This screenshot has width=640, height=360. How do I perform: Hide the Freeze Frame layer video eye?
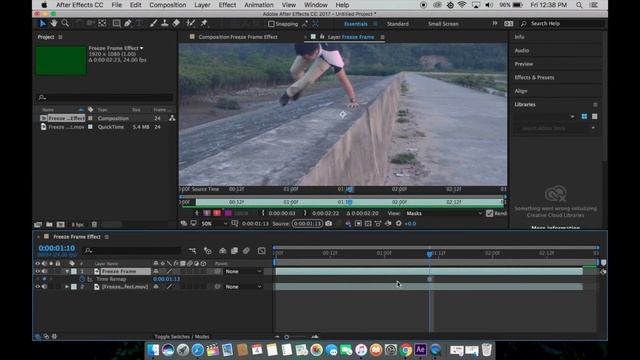[38, 271]
